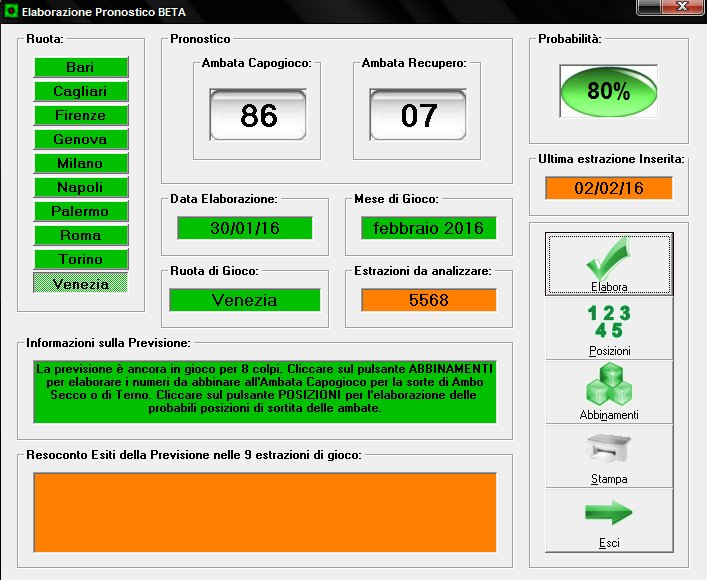
Task: Switch to the Torino wheel
Action: point(81,259)
